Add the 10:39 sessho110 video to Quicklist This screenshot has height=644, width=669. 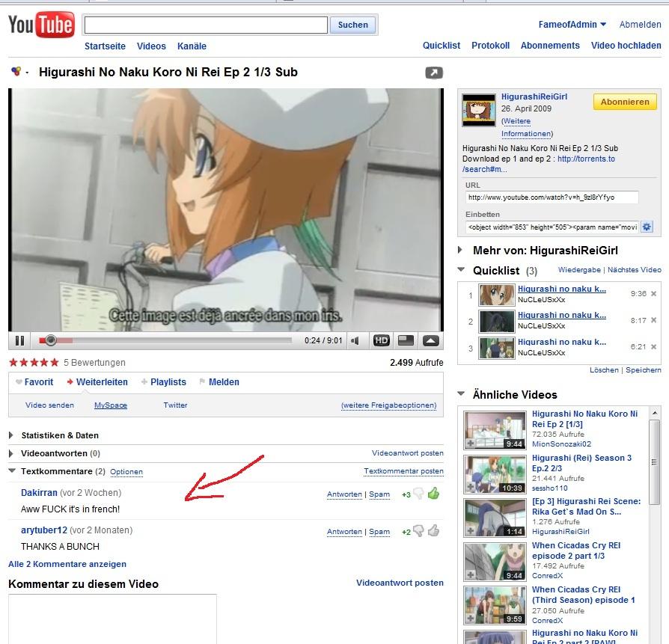[x=471, y=488]
